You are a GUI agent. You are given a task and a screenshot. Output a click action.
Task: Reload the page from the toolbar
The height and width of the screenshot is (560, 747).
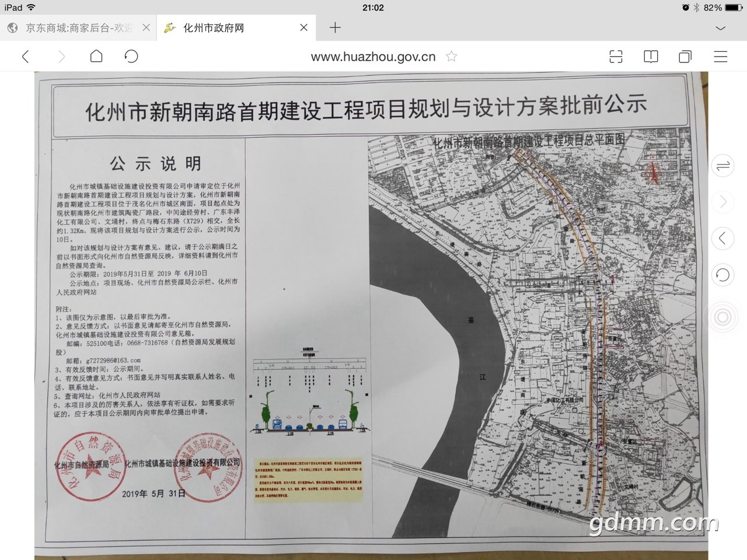131,56
